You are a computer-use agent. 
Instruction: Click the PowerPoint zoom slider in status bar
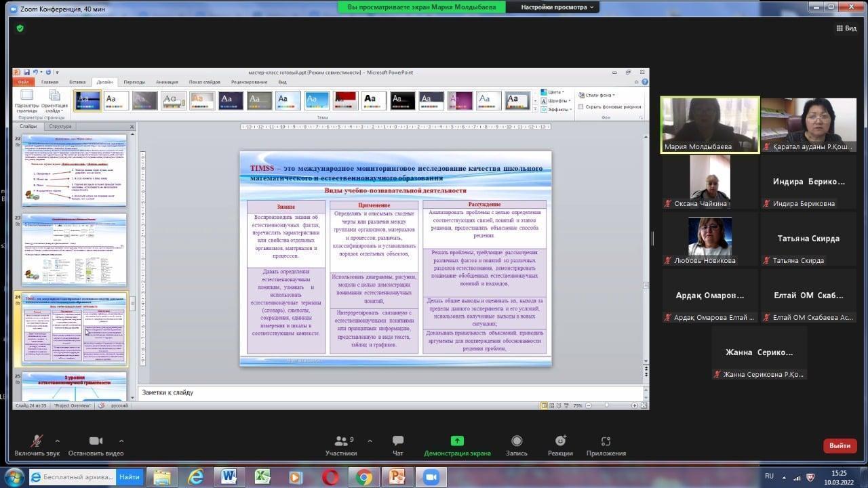[607, 405]
